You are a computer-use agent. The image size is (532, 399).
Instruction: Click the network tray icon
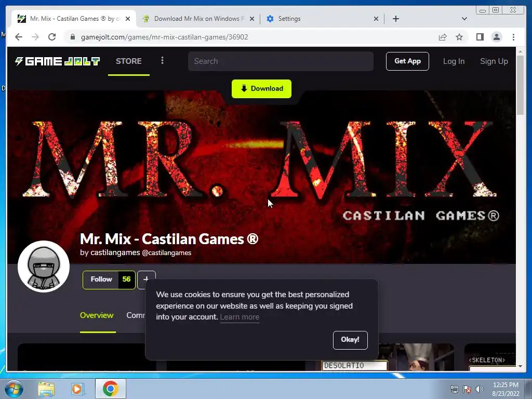pyautogui.click(x=454, y=389)
